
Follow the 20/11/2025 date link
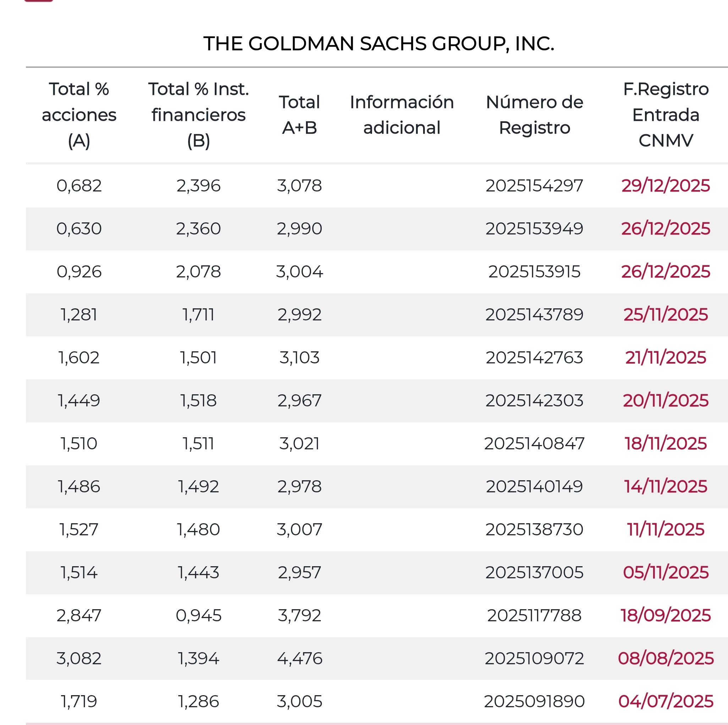click(666, 400)
